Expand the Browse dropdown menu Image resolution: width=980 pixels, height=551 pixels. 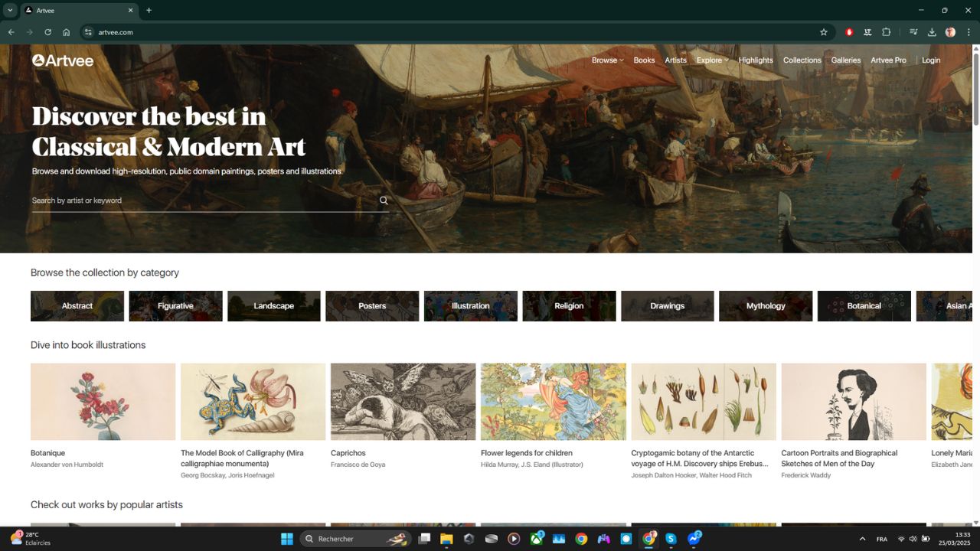click(x=606, y=60)
